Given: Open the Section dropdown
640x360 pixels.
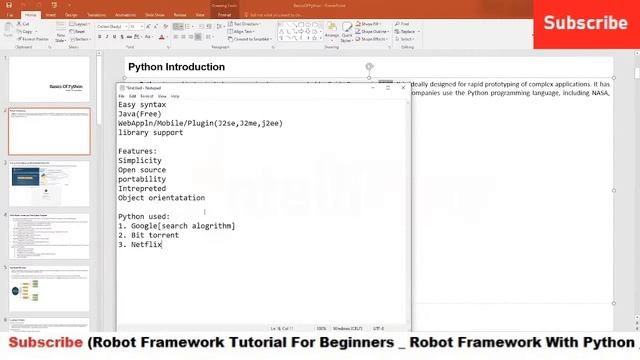Looking at the screenshot, I should (81, 39).
